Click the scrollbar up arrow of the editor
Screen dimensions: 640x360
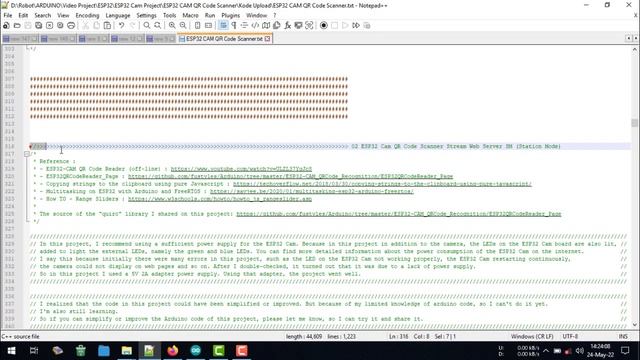[x=634, y=49]
